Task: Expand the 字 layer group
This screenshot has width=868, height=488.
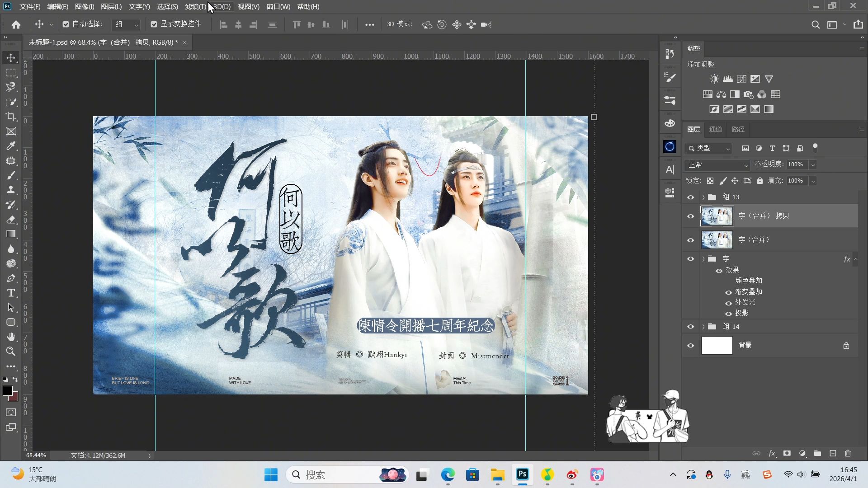Action: [x=703, y=259]
